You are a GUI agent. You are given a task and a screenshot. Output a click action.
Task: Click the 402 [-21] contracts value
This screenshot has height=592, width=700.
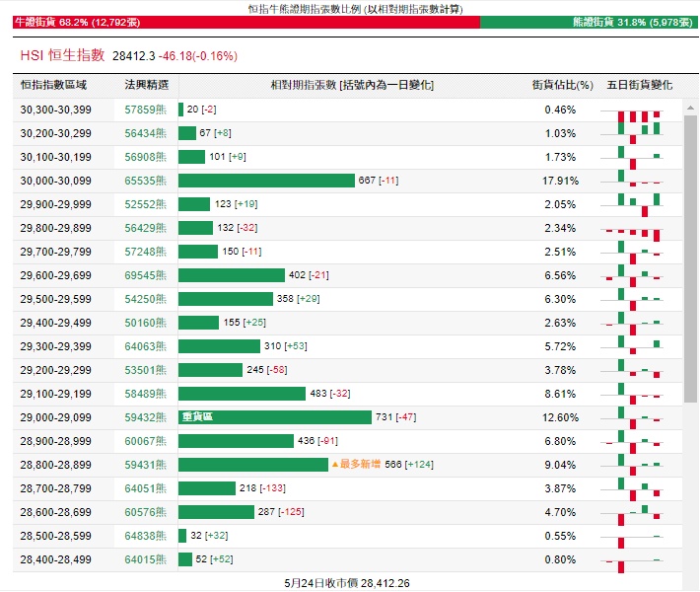[309, 274]
